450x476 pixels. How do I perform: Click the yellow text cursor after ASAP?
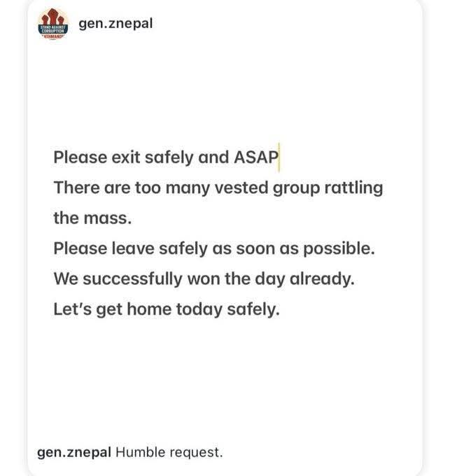279,157
